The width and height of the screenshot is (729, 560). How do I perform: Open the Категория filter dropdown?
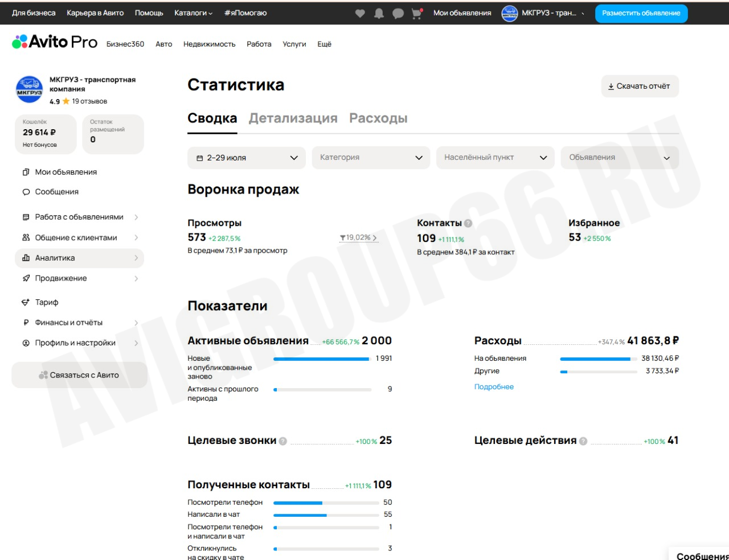[x=371, y=158]
